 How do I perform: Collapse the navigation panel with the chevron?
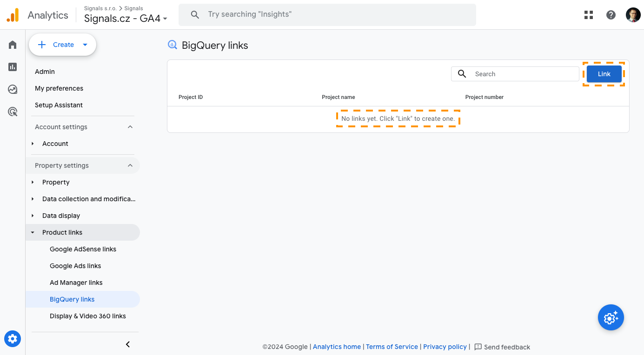coord(128,344)
